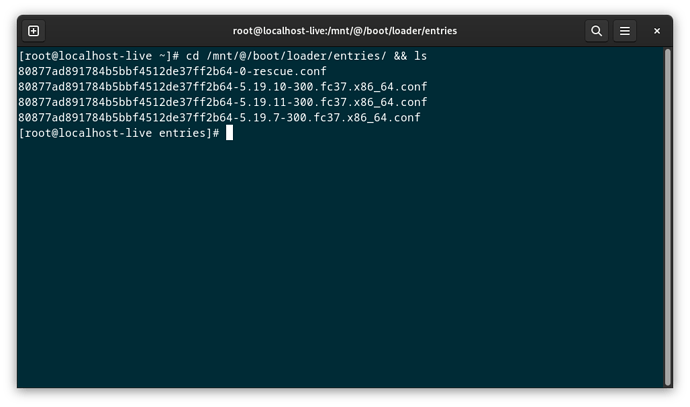Open the terminal search tool
Viewport: 690px width, 407px height.
pos(596,31)
